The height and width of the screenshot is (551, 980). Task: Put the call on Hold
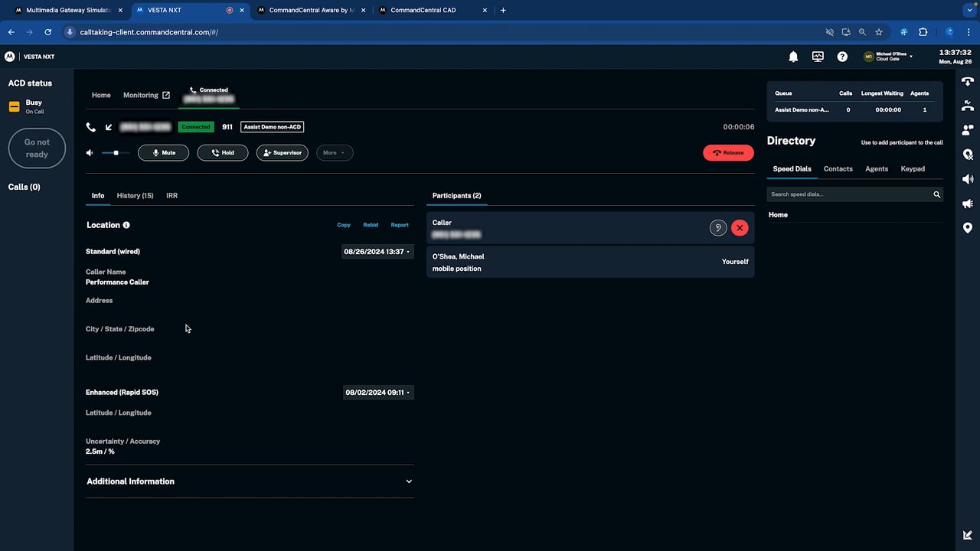(x=222, y=153)
